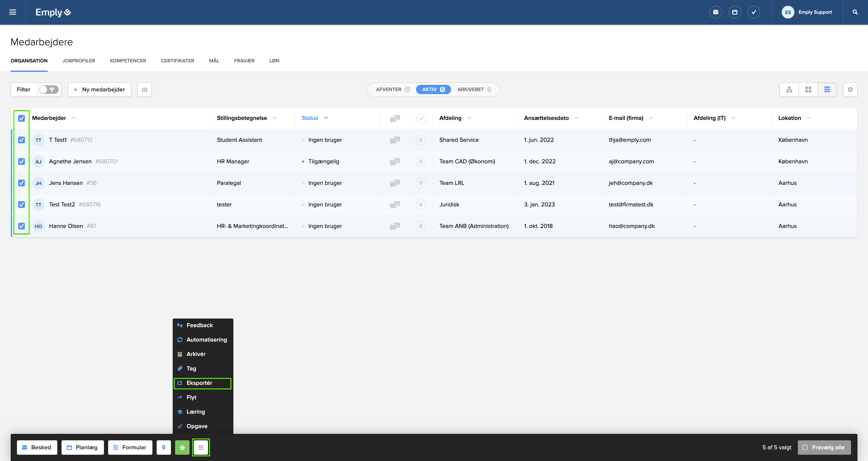The image size is (868, 461).
Task: Click the location pin action button
Action: point(164,447)
